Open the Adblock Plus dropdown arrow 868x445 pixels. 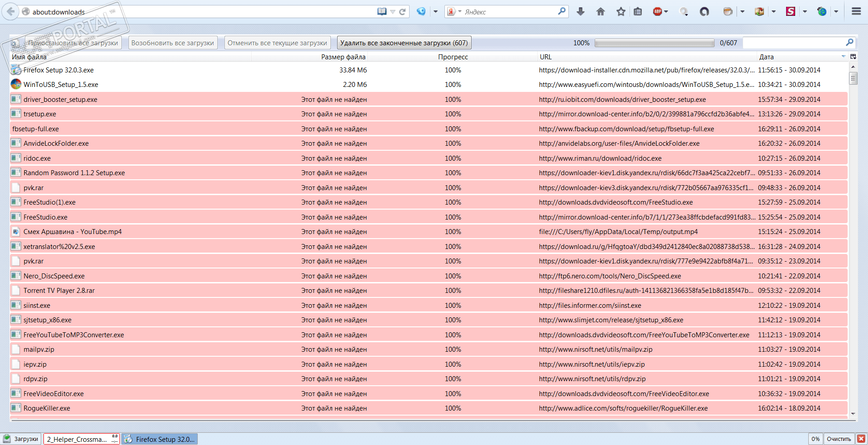point(666,12)
